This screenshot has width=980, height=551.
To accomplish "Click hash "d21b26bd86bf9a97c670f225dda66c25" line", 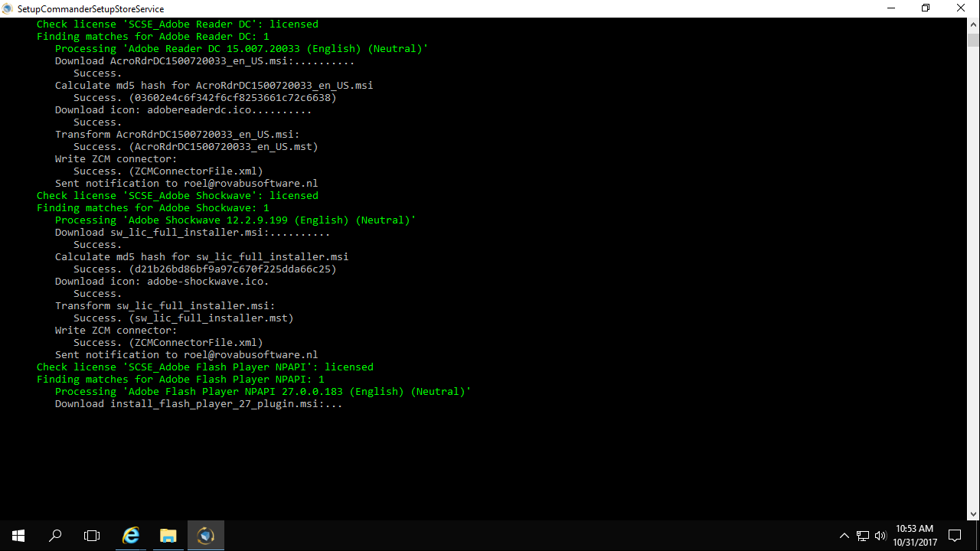I will click(x=205, y=269).
